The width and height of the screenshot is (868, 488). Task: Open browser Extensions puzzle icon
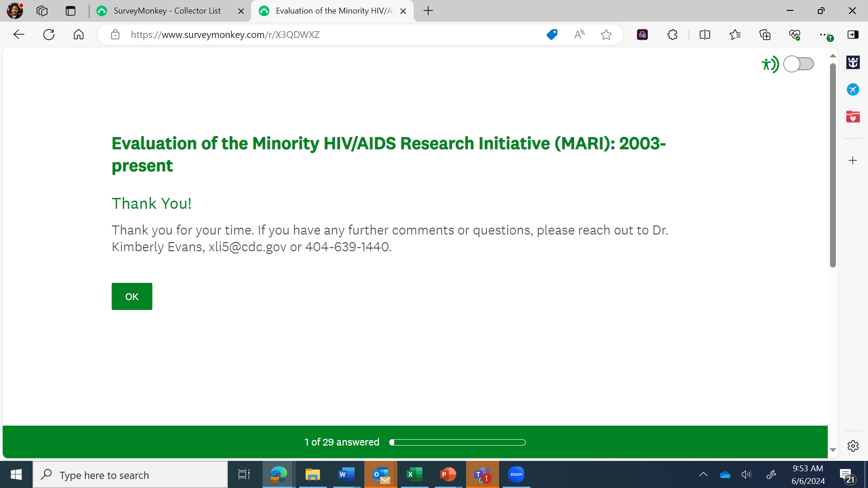(x=672, y=35)
